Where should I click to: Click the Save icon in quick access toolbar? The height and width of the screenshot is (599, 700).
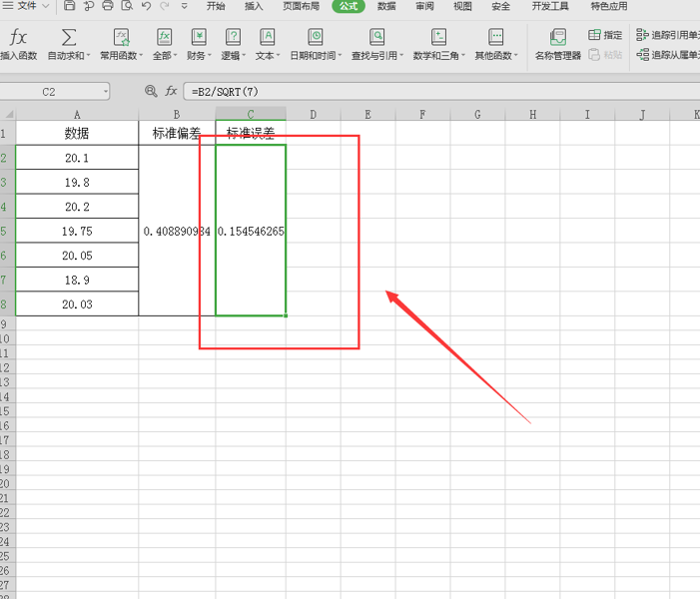click(69, 6)
